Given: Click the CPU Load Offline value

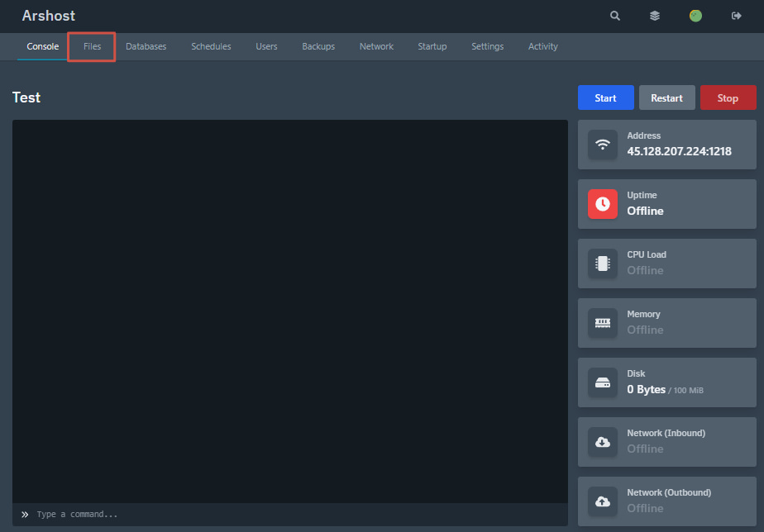Looking at the screenshot, I should coord(645,270).
